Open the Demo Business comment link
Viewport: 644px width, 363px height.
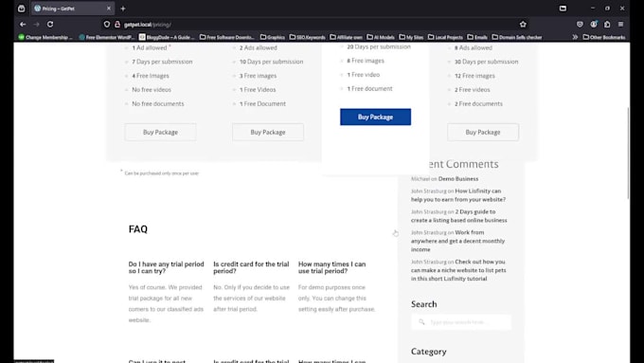click(458, 179)
